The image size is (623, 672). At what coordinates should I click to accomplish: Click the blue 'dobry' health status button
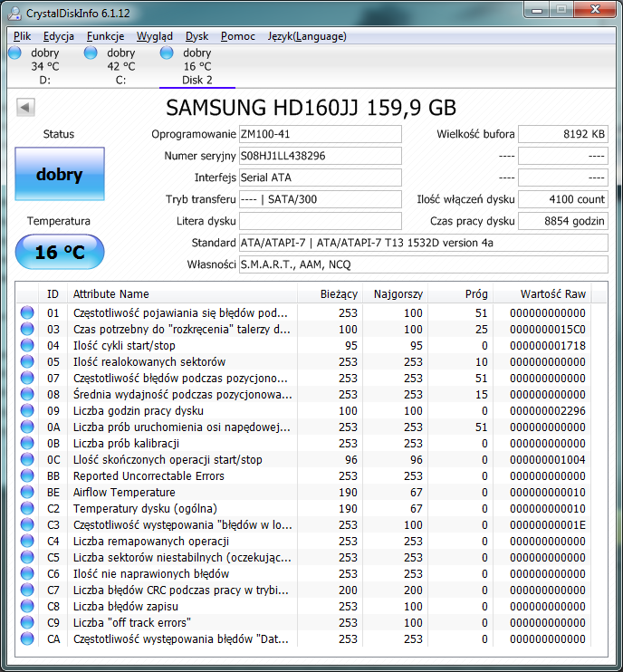[x=60, y=174]
